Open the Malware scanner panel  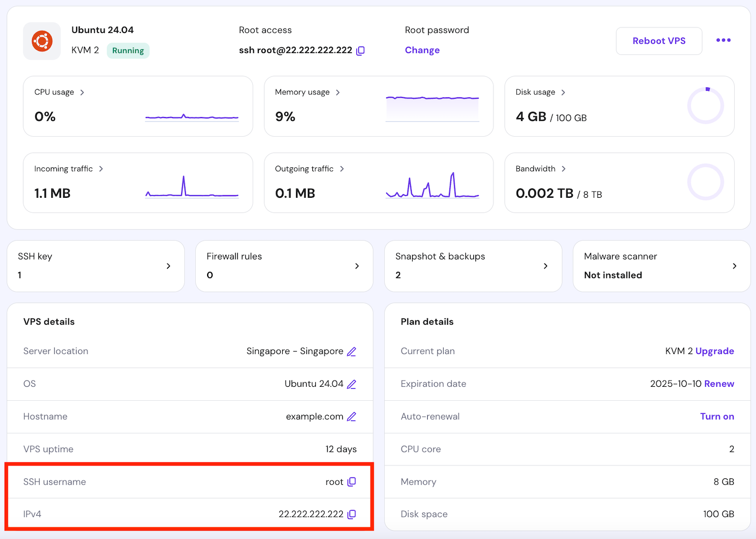tap(734, 266)
